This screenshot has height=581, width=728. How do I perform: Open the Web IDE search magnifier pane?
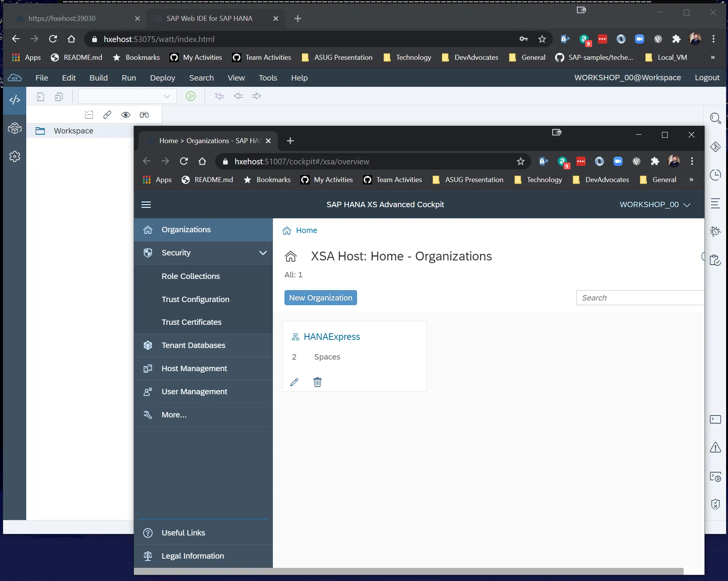click(x=715, y=118)
